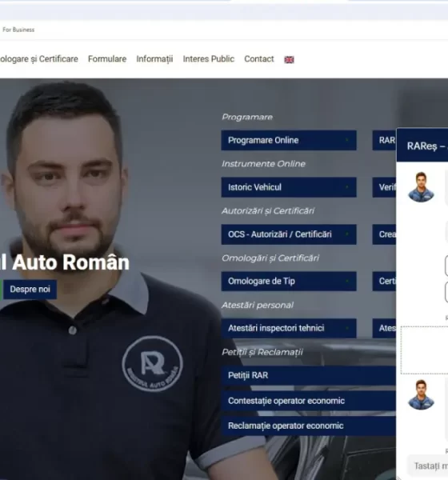Viewport: 448px width, 480px height.
Task: Open OCS - Autorizări / Certificări
Action: 289,234
